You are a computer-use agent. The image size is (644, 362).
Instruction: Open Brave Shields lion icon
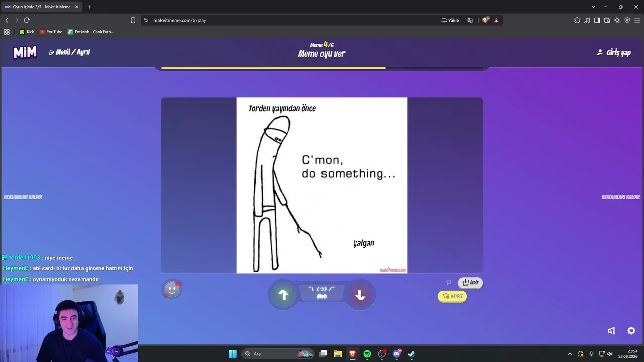485,20
